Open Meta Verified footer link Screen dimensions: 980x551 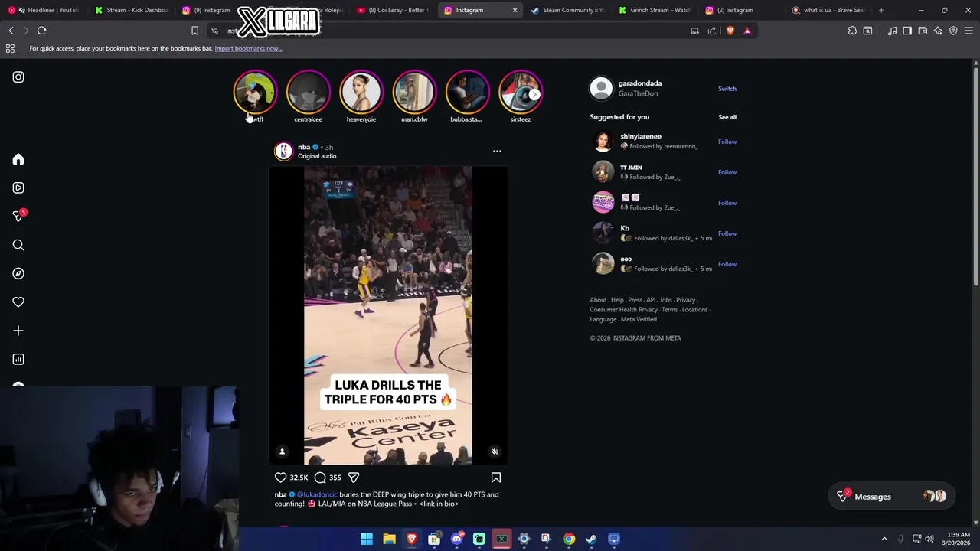click(639, 319)
